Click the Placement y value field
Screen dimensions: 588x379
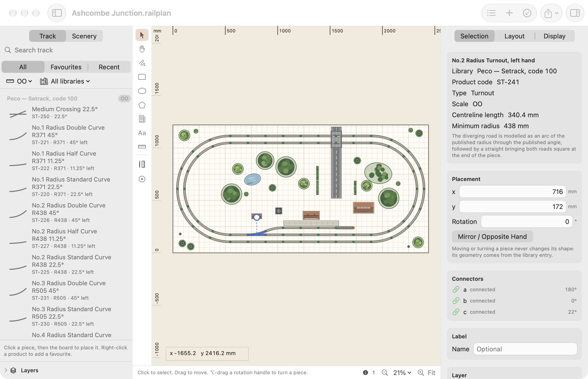(x=513, y=207)
